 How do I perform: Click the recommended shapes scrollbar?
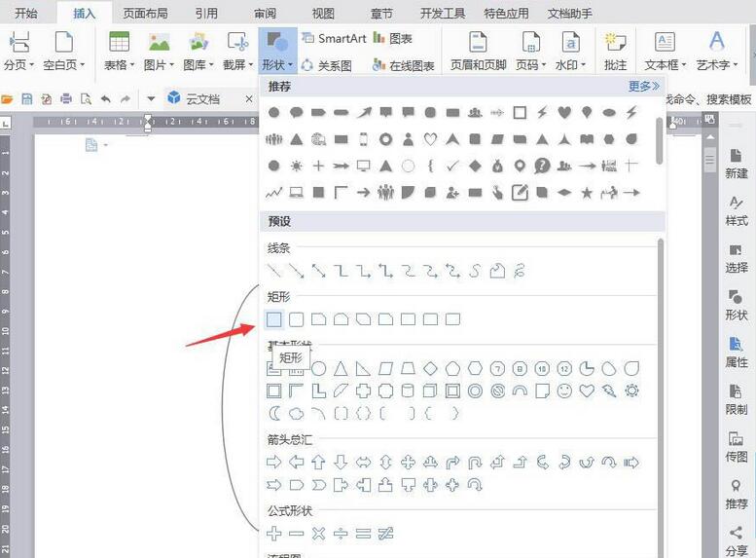coord(659,140)
